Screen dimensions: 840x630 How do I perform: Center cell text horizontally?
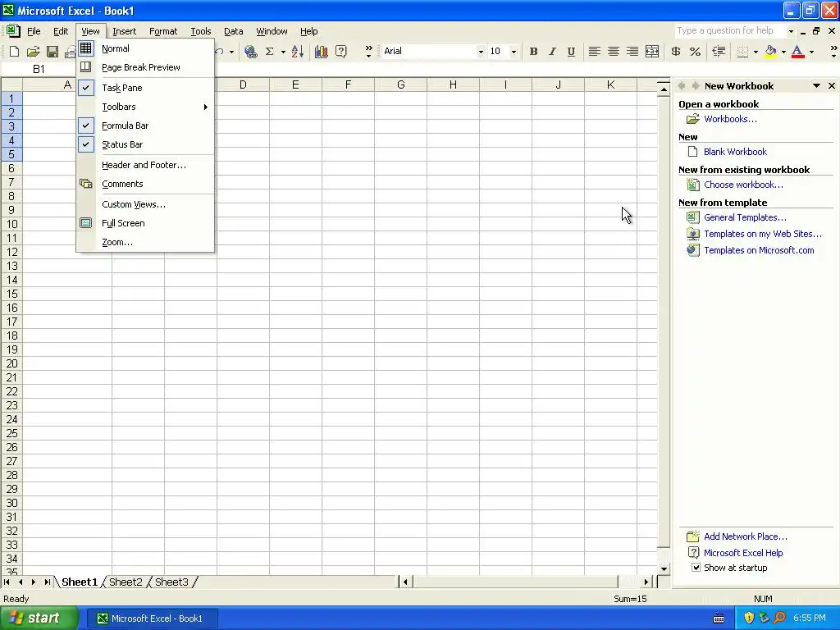614,52
